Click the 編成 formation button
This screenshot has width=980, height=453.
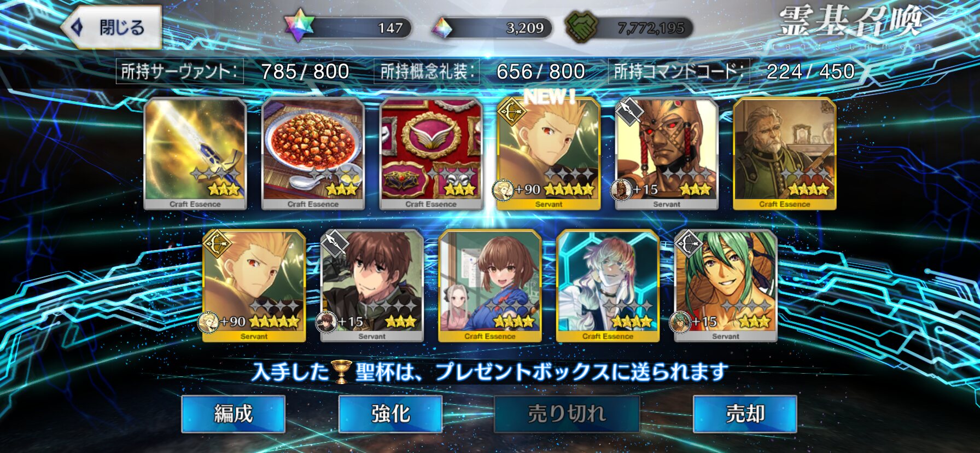click(x=234, y=414)
